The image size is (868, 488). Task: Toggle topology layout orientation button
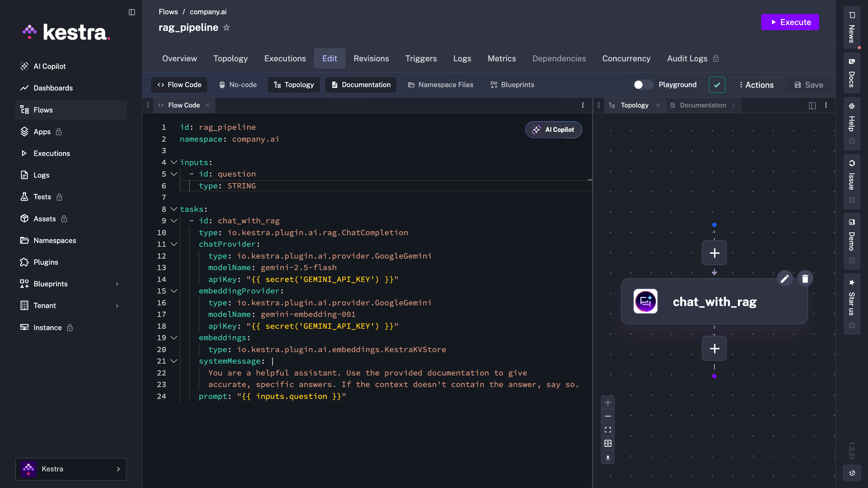click(608, 443)
